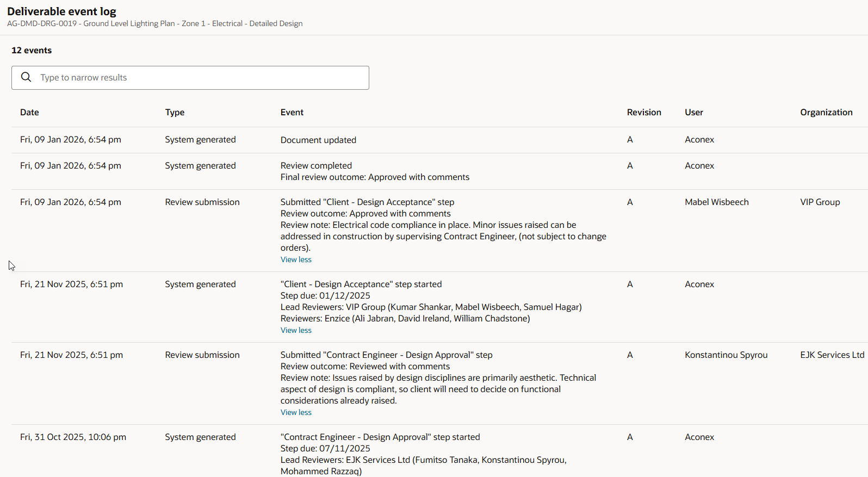Select the Organization column header

pyautogui.click(x=826, y=112)
